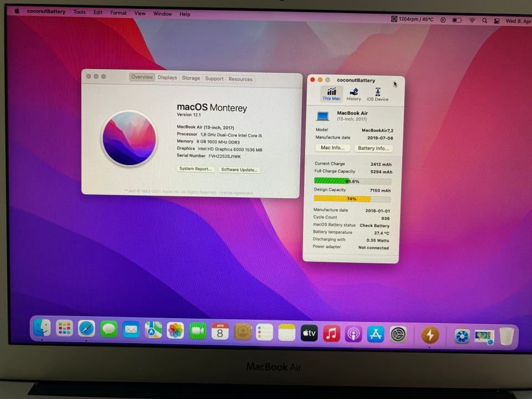Select the Overview tab in About This Mac
532x399 pixels.
(142, 77)
